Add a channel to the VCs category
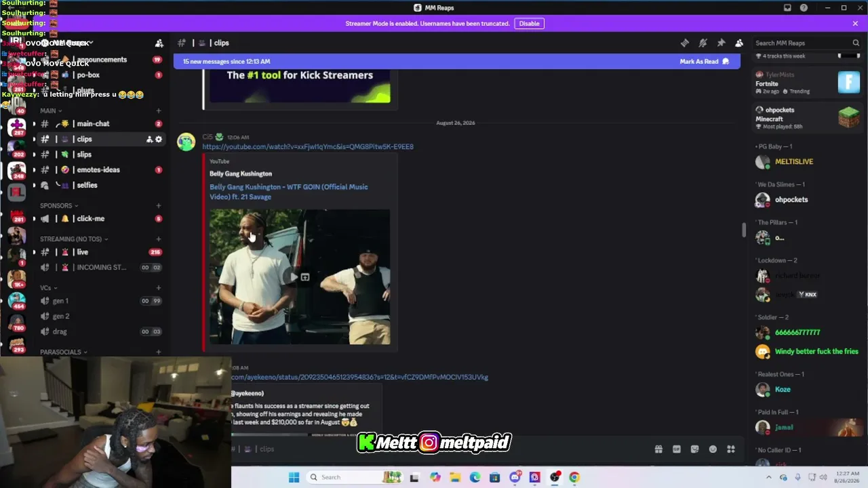Image resolution: width=868 pixels, height=488 pixels. click(x=159, y=287)
